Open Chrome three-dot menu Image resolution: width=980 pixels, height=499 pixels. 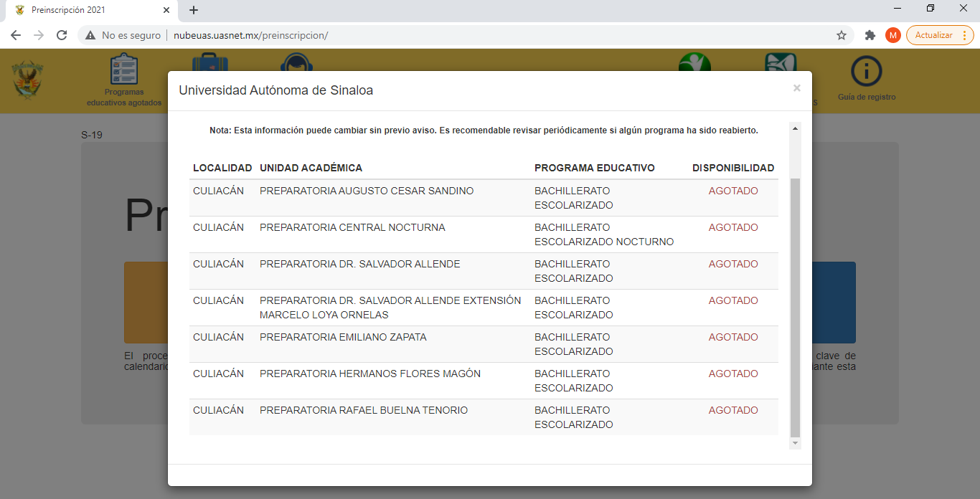point(966,35)
